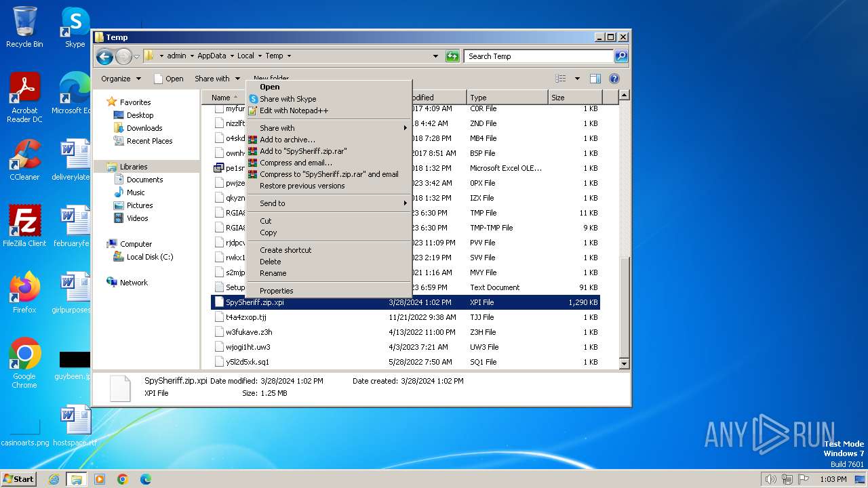Open Acrobat Reader DC desktop shortcut
Viewport: 868px width, 488px height.
24,98
